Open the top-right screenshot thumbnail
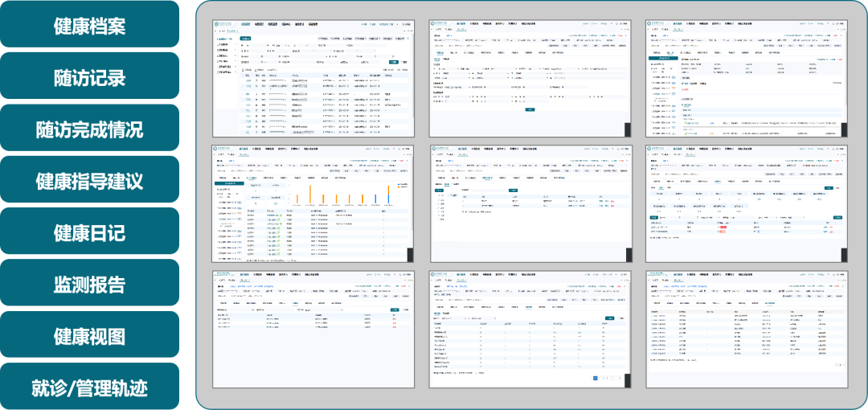868x410 pixels. pyautogui.click(x=745, y=78)
